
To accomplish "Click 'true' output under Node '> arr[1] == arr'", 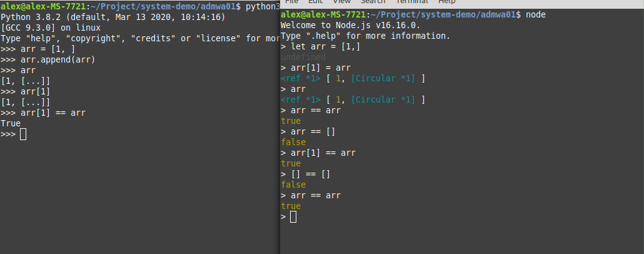I will tap(291, 163).
